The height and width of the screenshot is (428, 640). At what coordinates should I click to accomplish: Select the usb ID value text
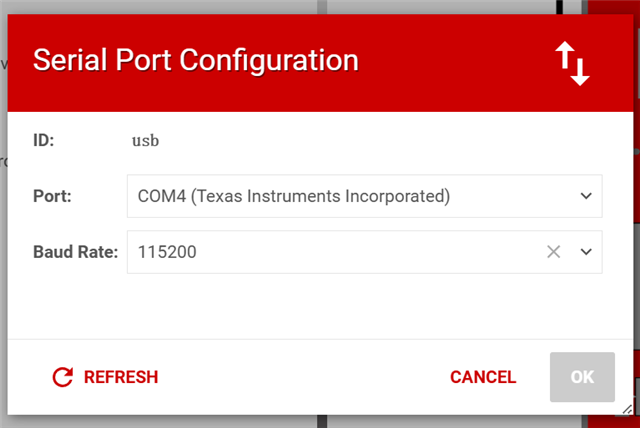(x=146, y=141)
